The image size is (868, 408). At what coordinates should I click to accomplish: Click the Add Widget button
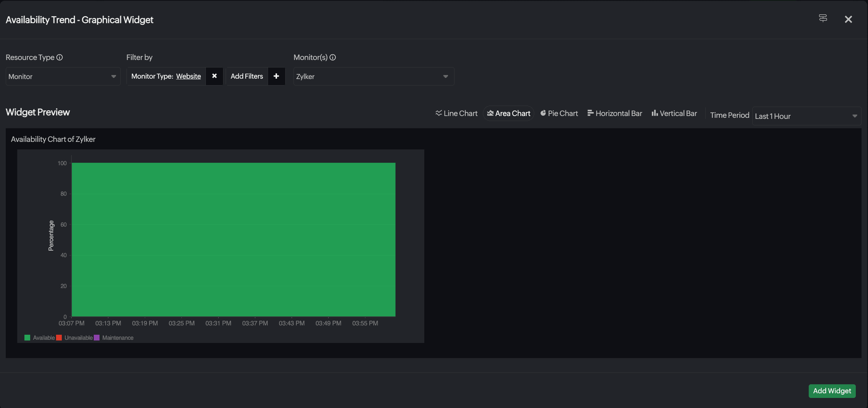pyautogui.click(x=832, y=391)
